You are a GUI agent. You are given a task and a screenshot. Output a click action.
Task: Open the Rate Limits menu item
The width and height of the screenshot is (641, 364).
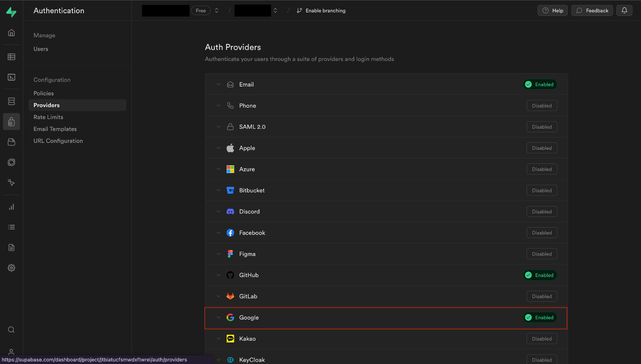(48, 117)
